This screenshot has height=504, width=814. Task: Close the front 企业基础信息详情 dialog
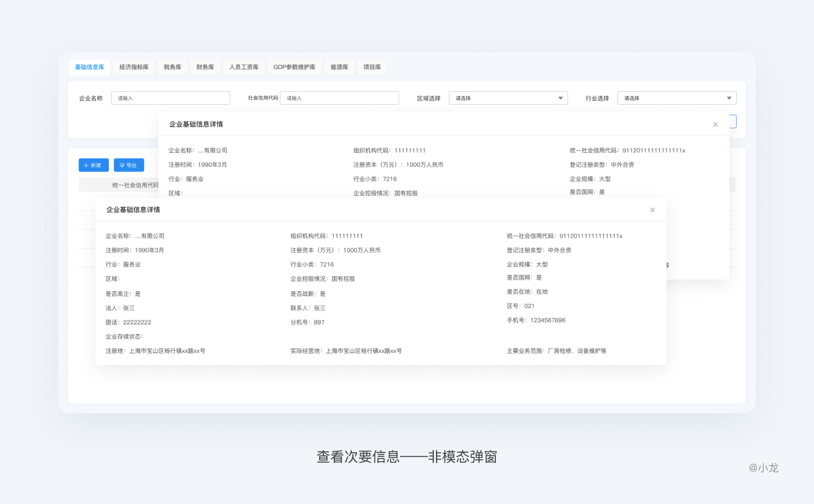point(652,210)
